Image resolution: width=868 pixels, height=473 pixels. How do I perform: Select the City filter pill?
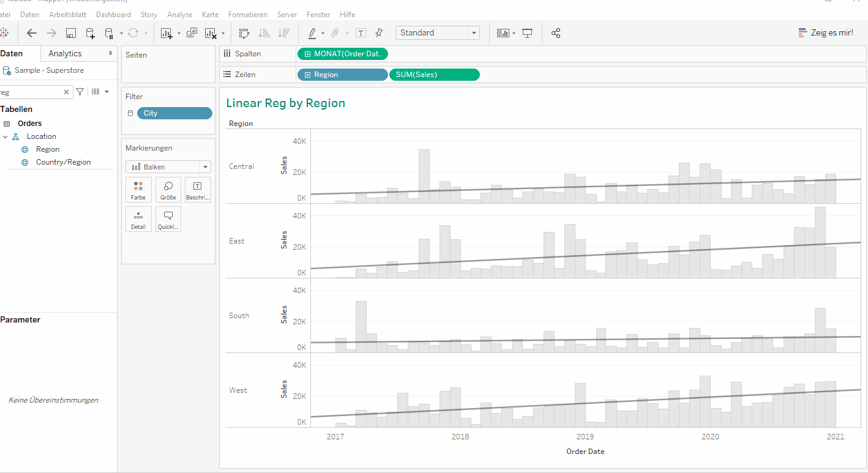point(174,113)
